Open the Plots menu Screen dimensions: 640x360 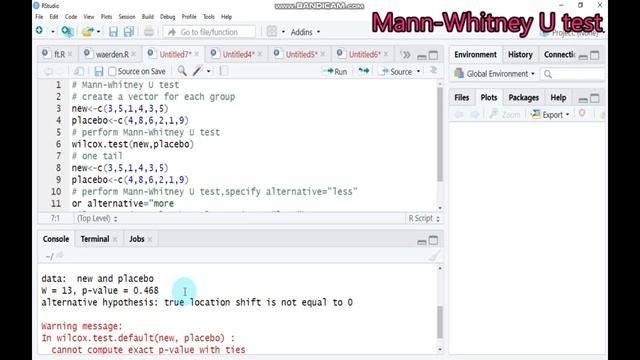tap(107, 17)
